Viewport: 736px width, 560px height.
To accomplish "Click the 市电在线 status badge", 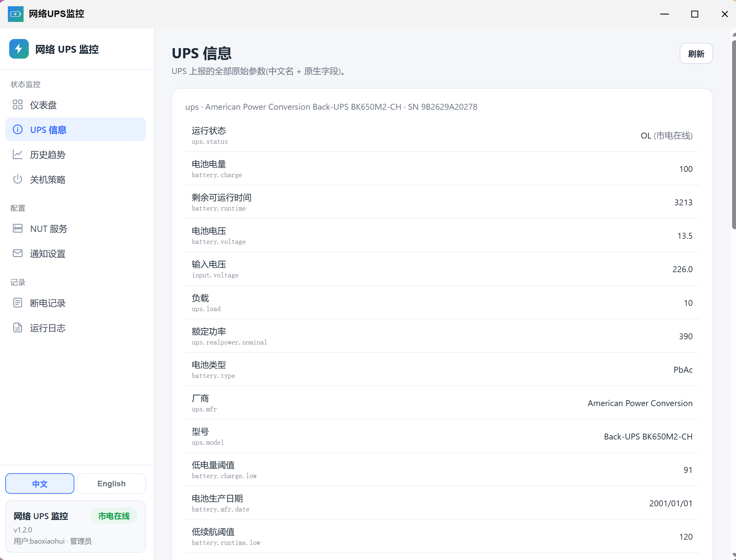I will point(114,516).
